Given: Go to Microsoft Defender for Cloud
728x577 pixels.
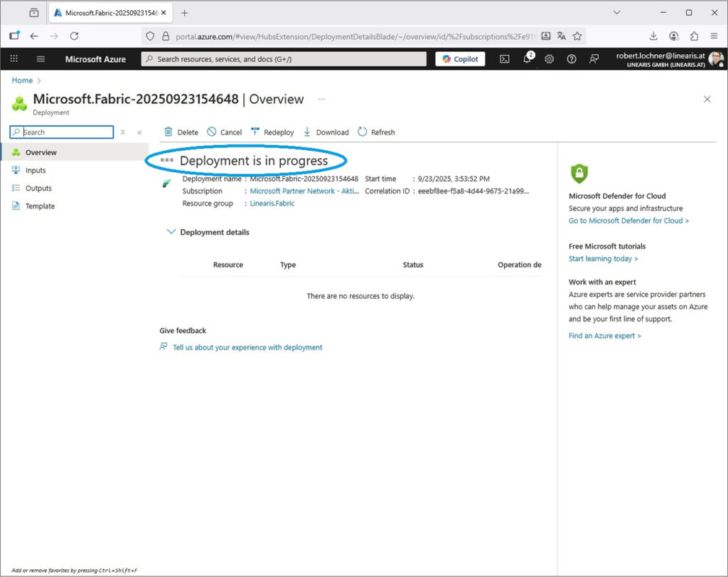Looking at the screenshot, I should pos(628,221).
